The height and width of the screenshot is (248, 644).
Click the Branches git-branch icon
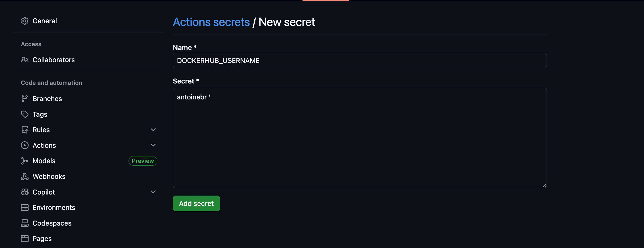point(25,99)
